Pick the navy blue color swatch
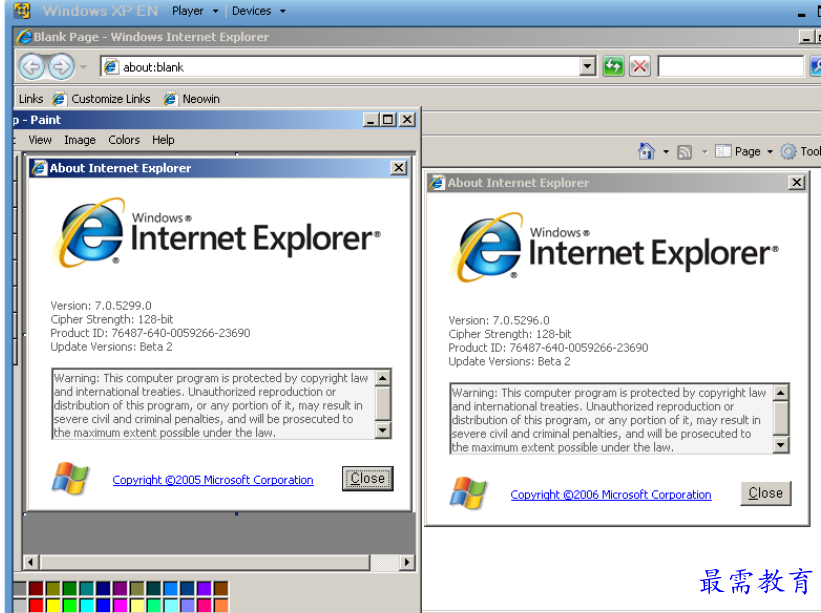821x613 pixels. click(x=103, y=588)
